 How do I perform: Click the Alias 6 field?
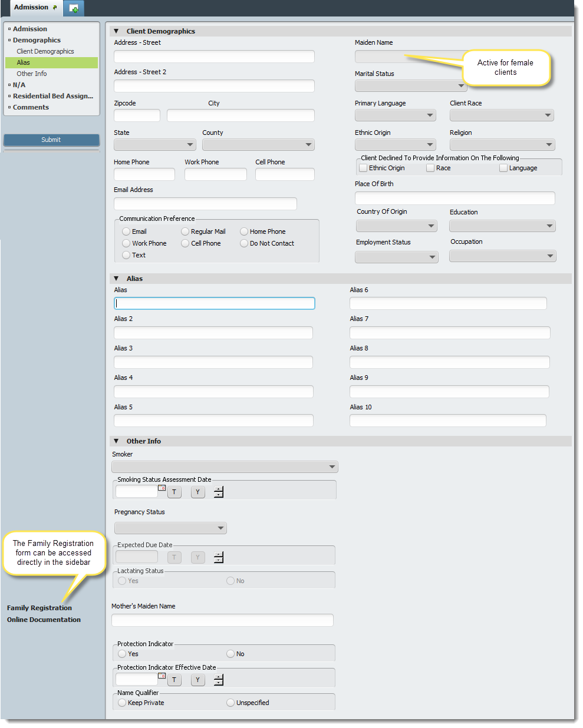point(448,303)
